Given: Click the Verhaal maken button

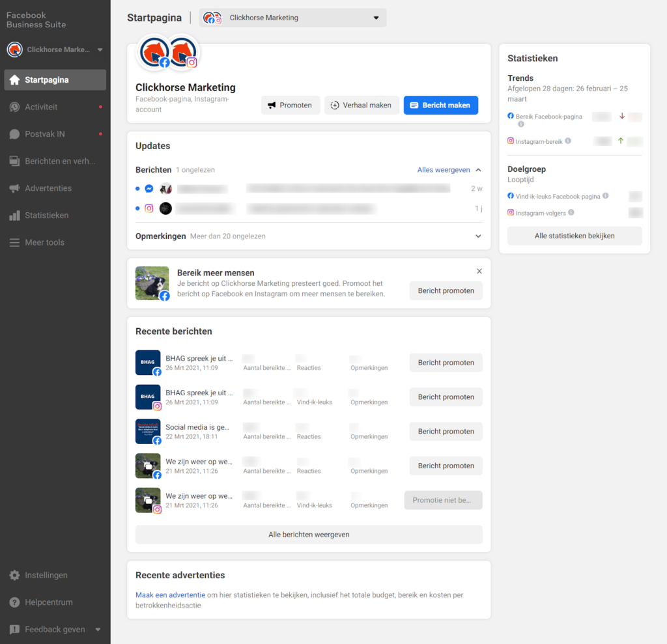Looking at the screenshot, I should coord(361,105).
